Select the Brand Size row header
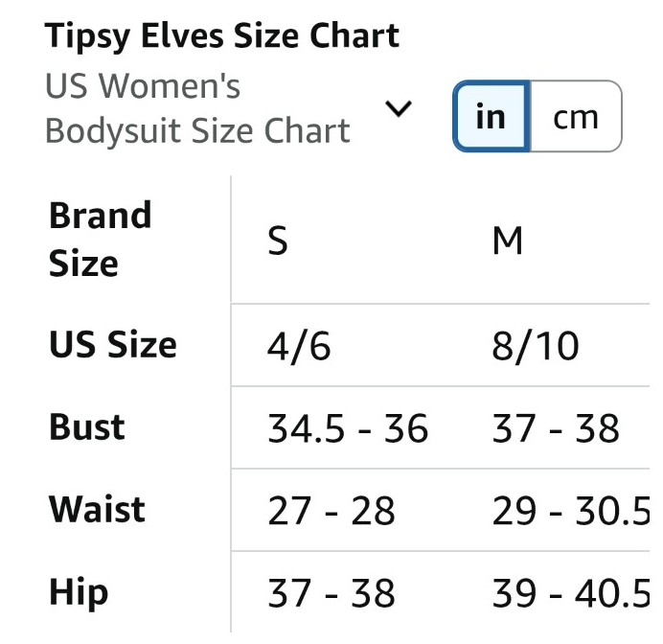663x644 pixels. point(100,239)
